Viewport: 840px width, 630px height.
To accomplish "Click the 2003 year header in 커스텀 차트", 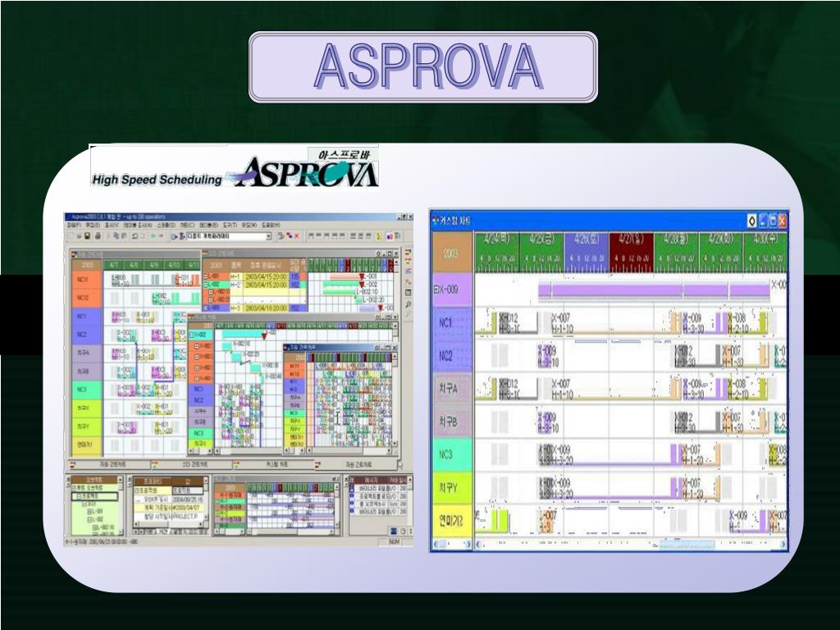I will (x=452, y=253).
